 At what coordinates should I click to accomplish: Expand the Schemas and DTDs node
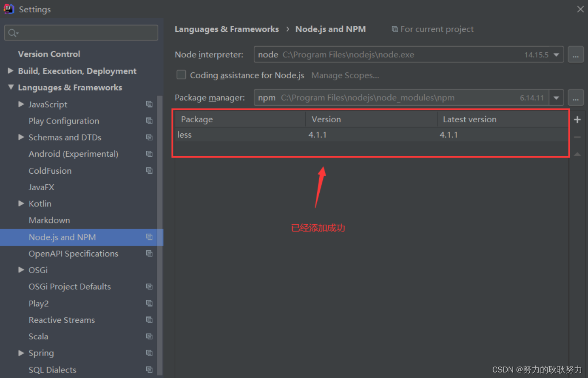21,137
